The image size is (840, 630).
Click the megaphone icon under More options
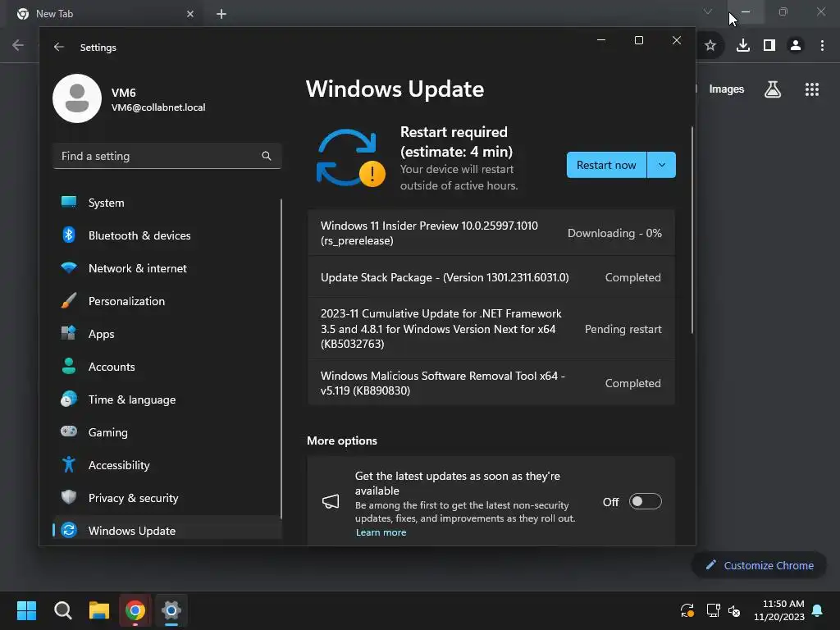coord(331,501)
